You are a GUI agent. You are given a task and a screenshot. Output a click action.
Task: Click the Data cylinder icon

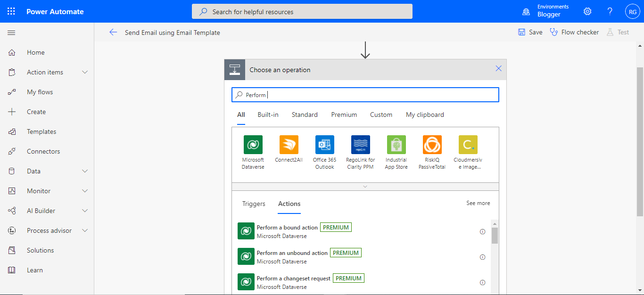tap(12, 171)
